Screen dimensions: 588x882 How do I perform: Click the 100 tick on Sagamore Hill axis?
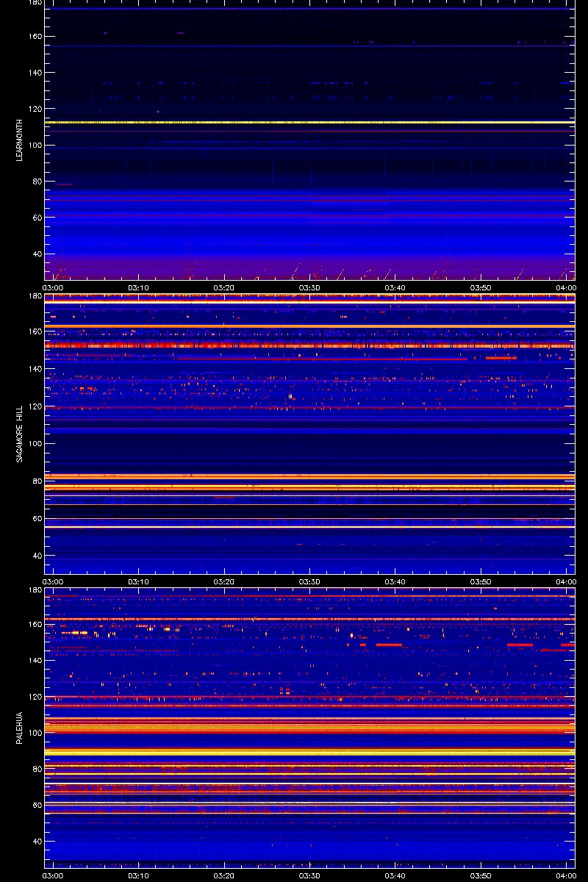coord(34,444)
